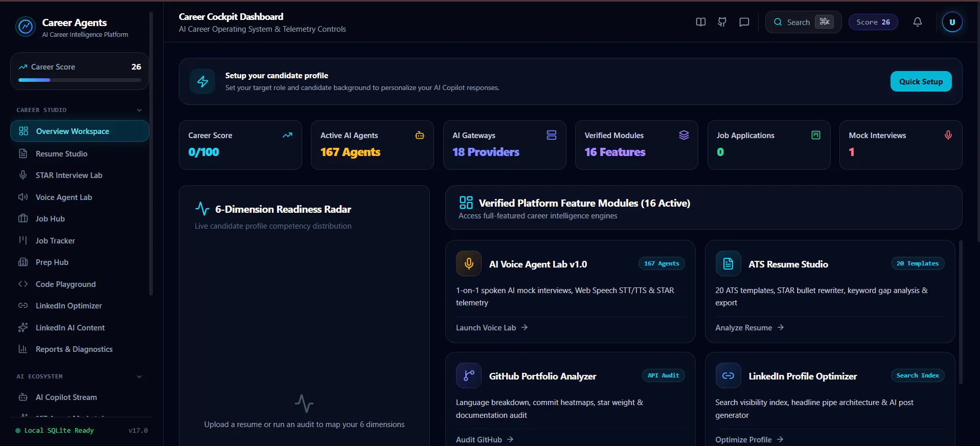980x446 pixels.
Task: Click the 167 Agents badge
Action: (662, 263)
